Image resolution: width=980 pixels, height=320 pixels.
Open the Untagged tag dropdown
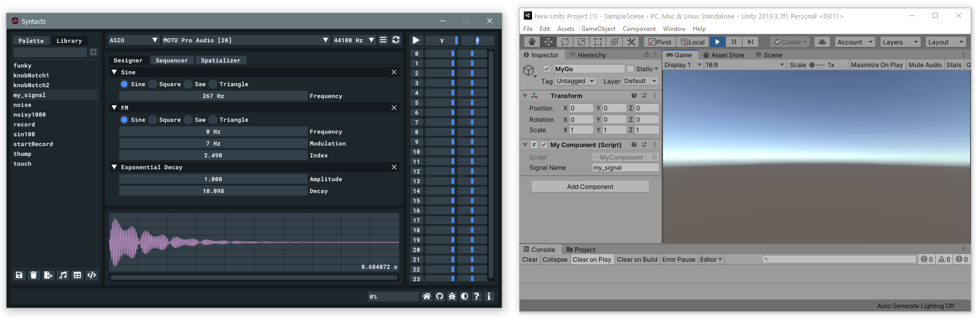click(x=576, y=81)
